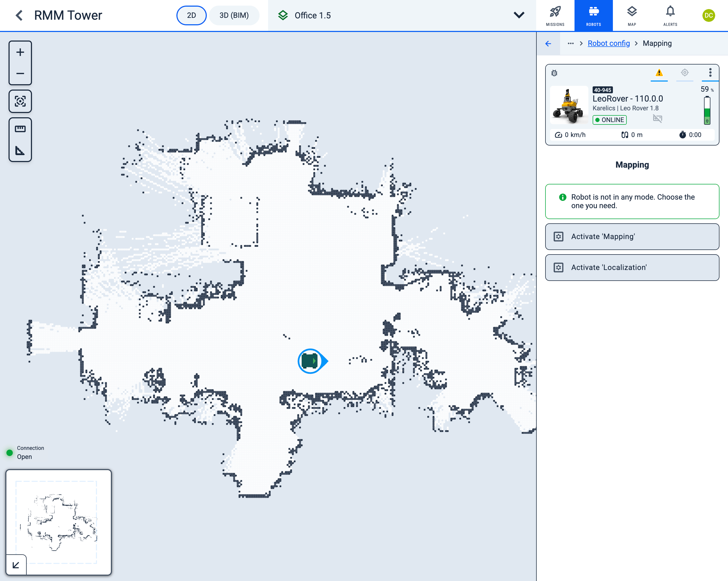The width and height of the screenshot is (728, 581).
Task: Open the Alerts tab
Action: point(670,15)
